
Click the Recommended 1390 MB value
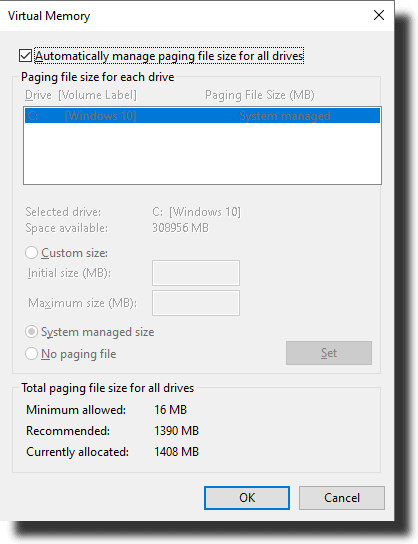point(177,431)
